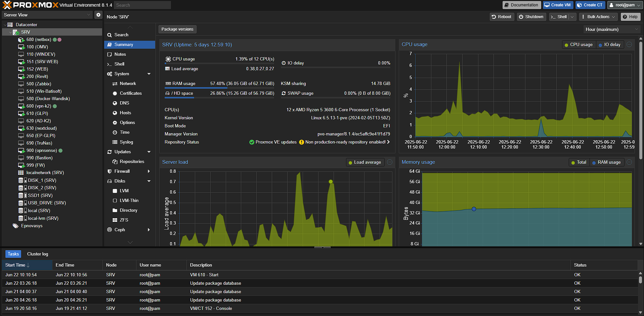Click the Create CT button
644x316 pixels.
tap(590, 5)
